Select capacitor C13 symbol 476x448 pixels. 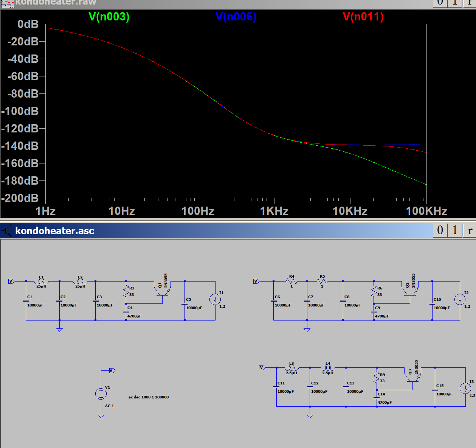tap(346, 387)
